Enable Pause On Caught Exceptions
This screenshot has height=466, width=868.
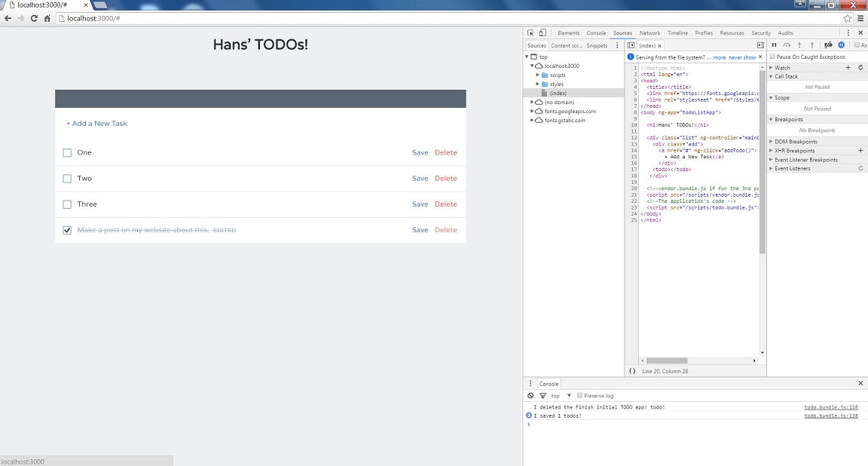[773, 57]
